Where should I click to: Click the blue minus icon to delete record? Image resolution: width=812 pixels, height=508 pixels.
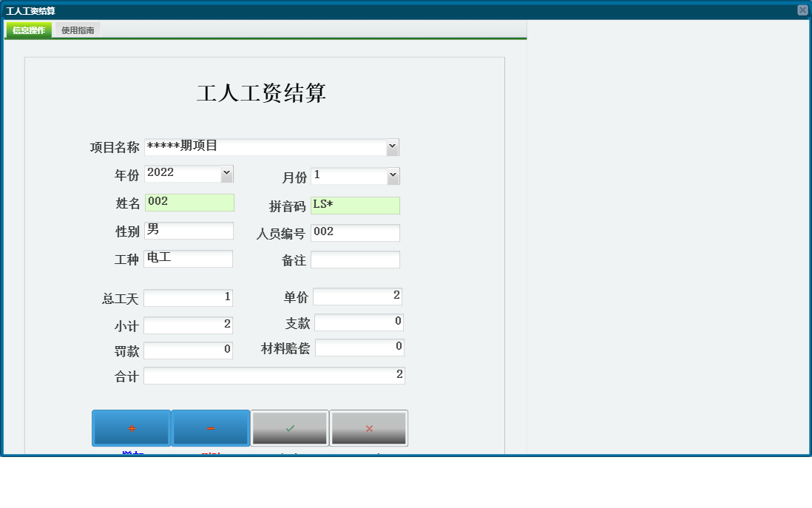click(x=211, y=427)
